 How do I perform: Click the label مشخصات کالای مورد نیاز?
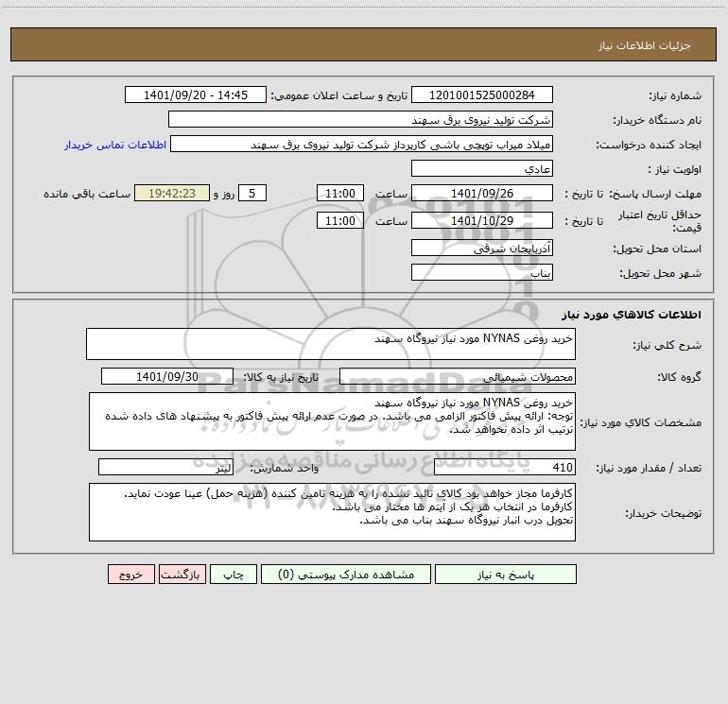[x=641, y=422]
